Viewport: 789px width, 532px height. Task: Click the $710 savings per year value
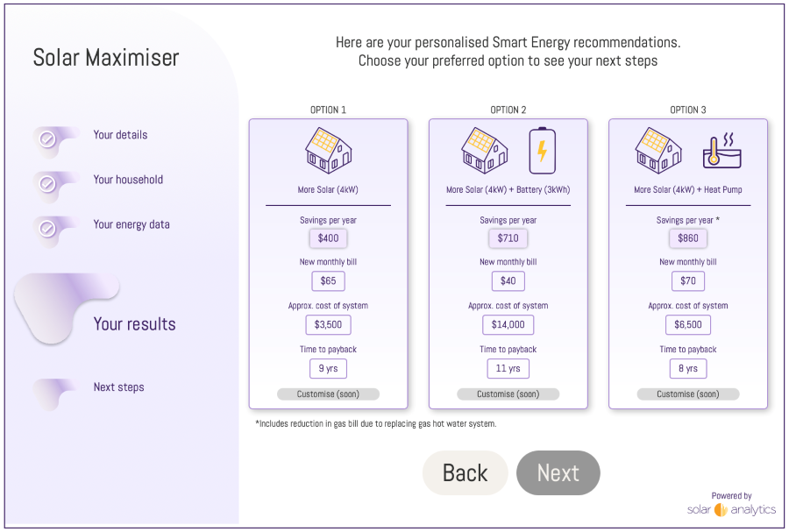click(x=508, y=238)
